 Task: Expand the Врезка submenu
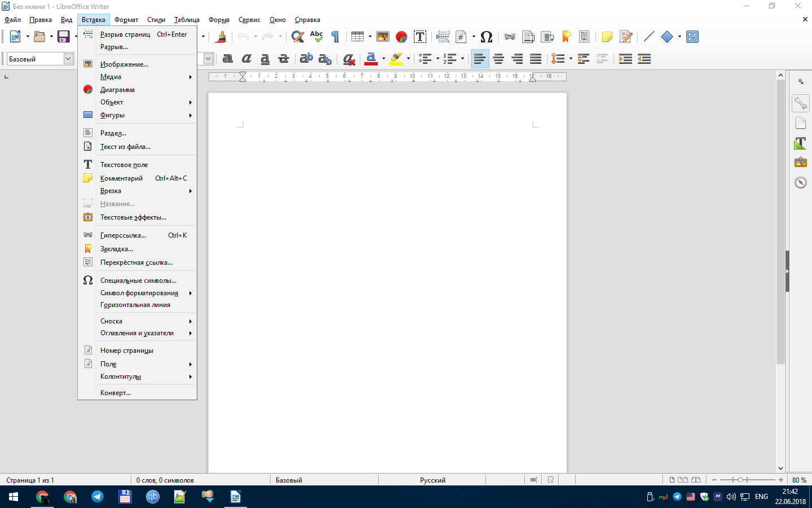(137, 191)
